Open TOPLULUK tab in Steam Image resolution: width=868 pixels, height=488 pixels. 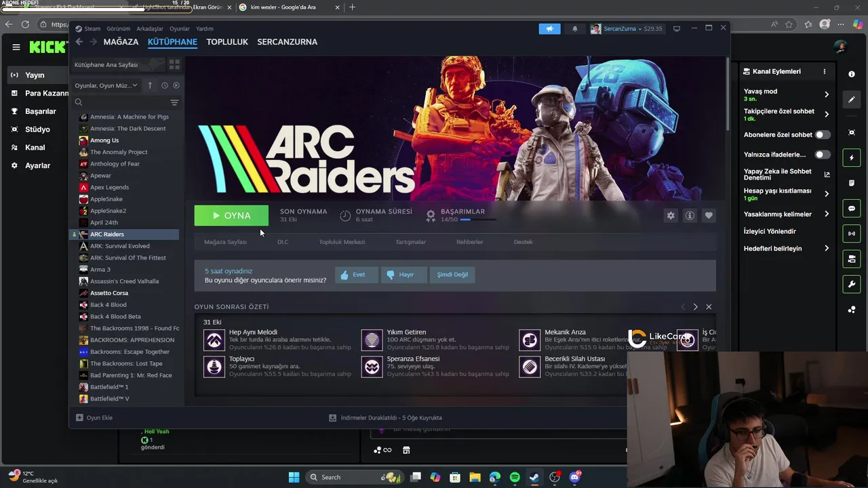[x=227, y=42]
